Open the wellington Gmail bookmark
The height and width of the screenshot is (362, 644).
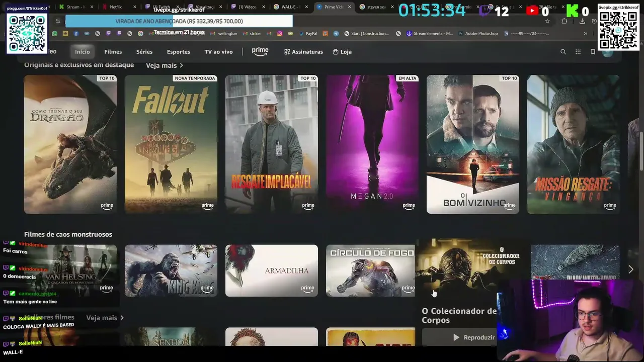pyautogui.click(x=224, y=34)
